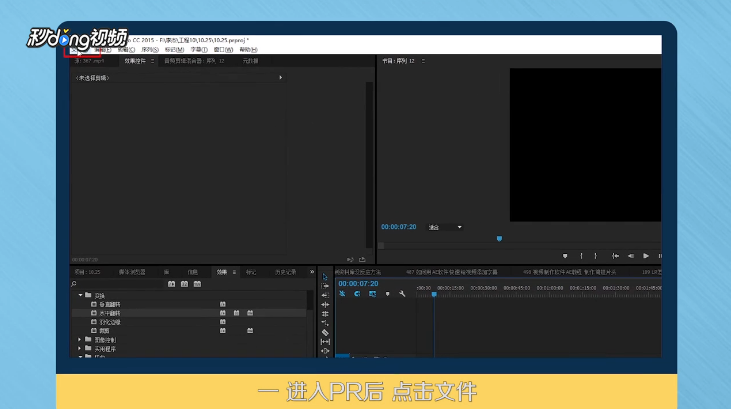Expand the 图像控制 effects folder
Screen dimensions: 731x409
pos(80,340)
